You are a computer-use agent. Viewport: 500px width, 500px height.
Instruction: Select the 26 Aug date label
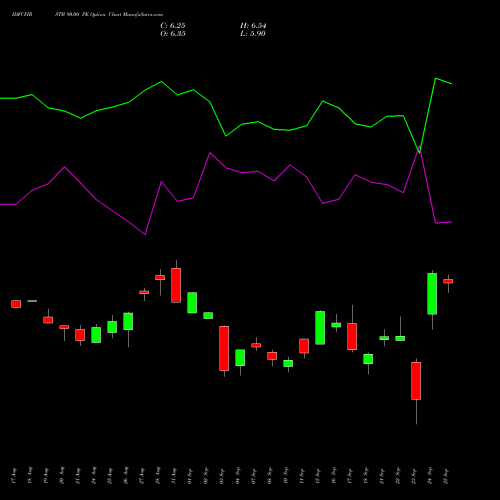(126, 476)
